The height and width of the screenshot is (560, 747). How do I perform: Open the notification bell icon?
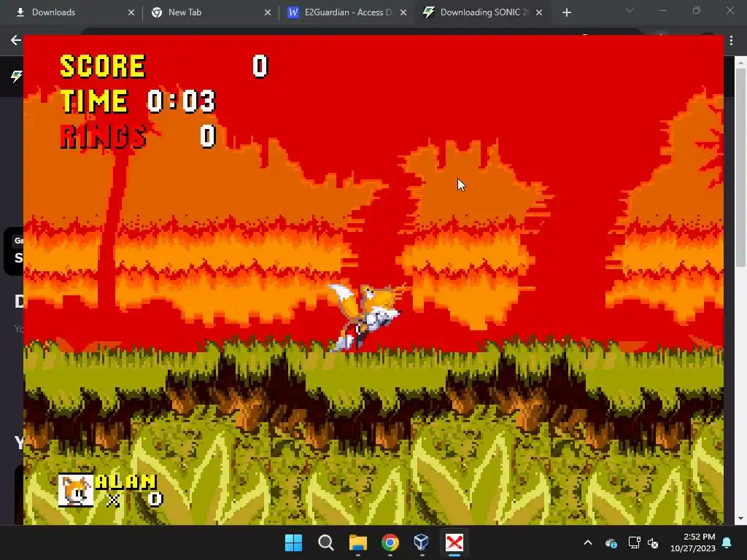[727, 542]
